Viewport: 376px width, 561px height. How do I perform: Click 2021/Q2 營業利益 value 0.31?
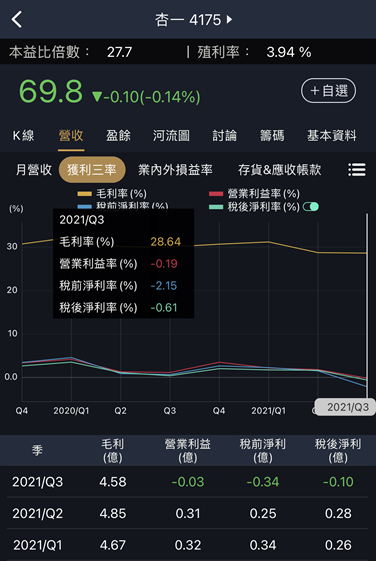click(x=188, y=513)
